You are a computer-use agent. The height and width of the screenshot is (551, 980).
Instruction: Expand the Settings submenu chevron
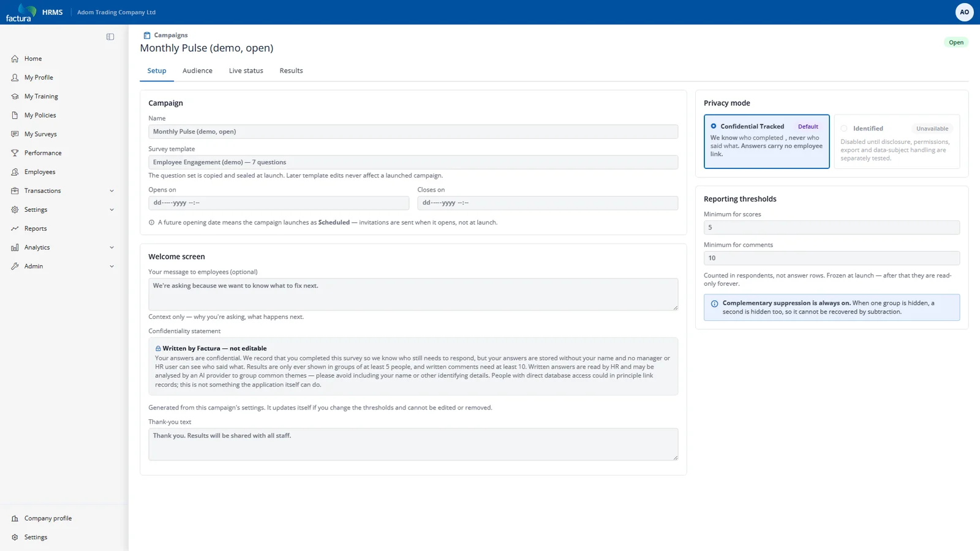coord(111,210)
